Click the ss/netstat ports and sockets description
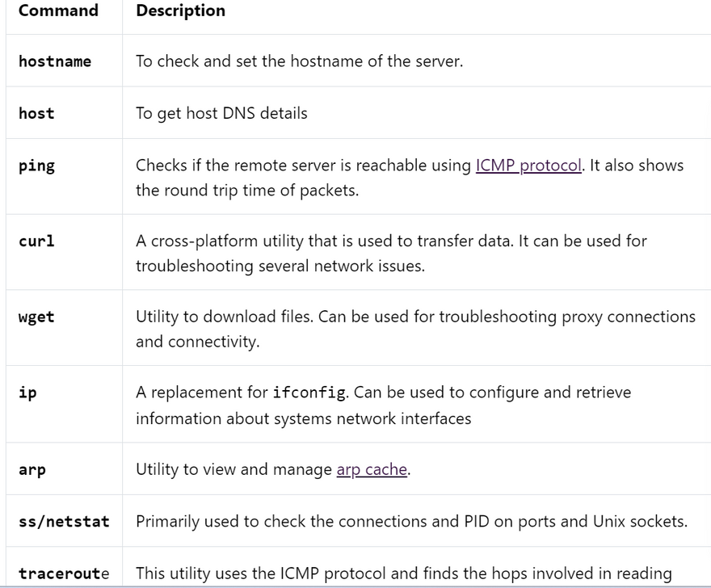711x588 pixels. [411, 522]
